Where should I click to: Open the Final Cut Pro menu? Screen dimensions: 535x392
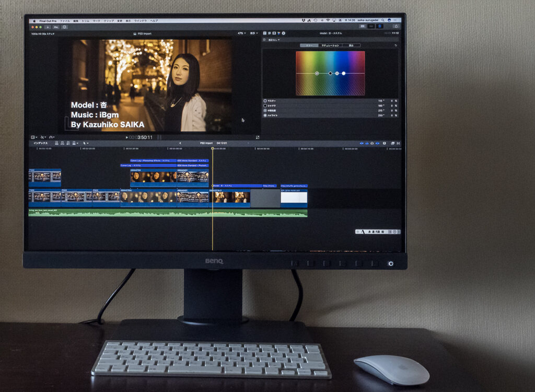pyautogui.click(x=48, y=21)
